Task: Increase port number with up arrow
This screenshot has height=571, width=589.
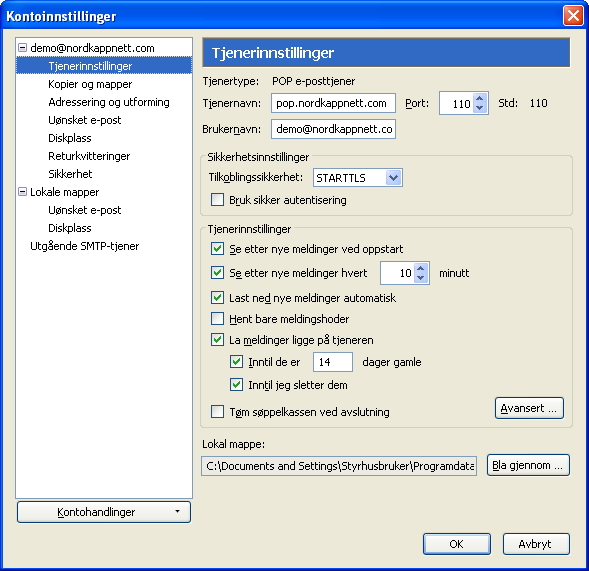Action: tap(479, 99)
